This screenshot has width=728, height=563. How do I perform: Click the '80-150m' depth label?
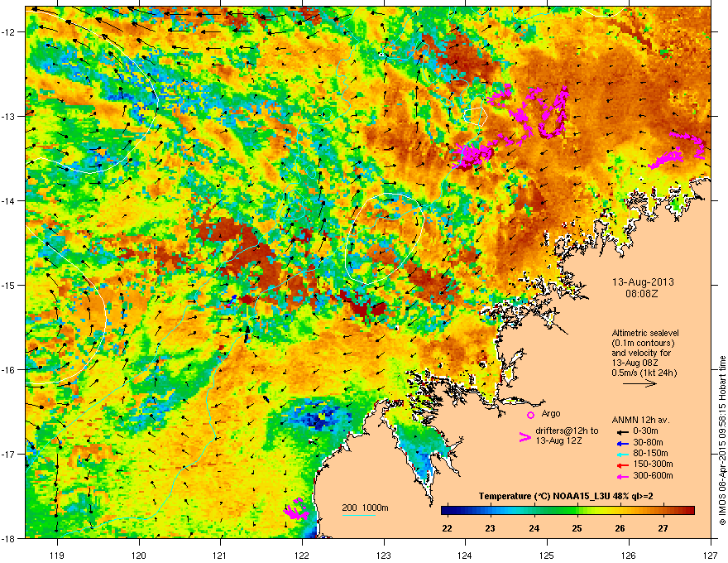click(x=650, y=454)
